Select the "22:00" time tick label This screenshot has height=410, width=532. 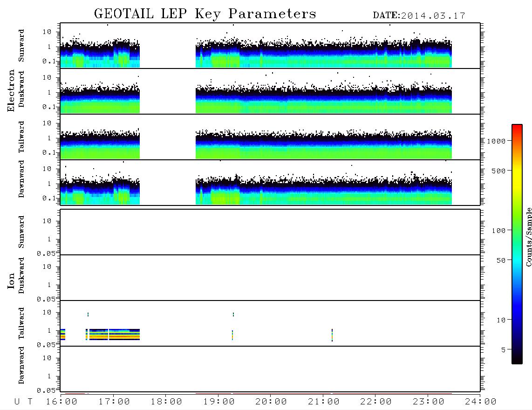point(376,402)
